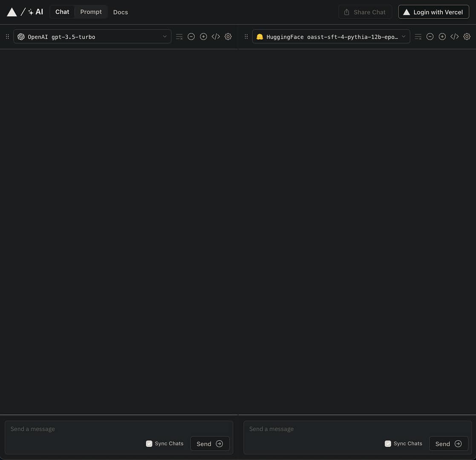Open the Docs page
The width and height of the screenshot is (476, 460).
120,11
